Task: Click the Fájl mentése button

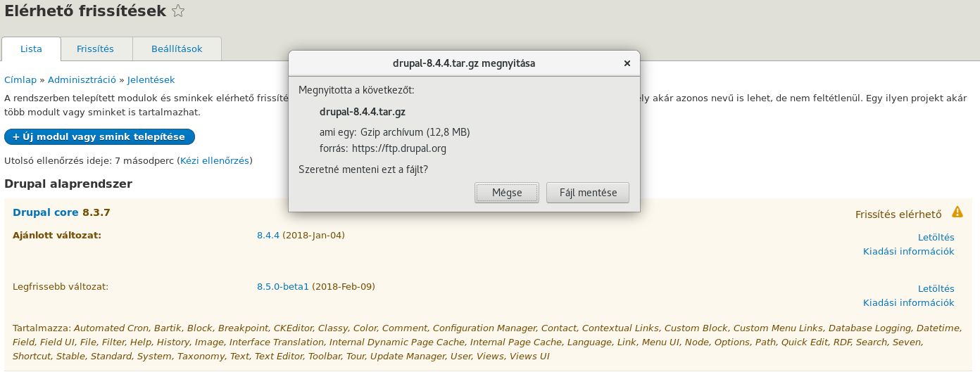Action: tap(588, 193)
